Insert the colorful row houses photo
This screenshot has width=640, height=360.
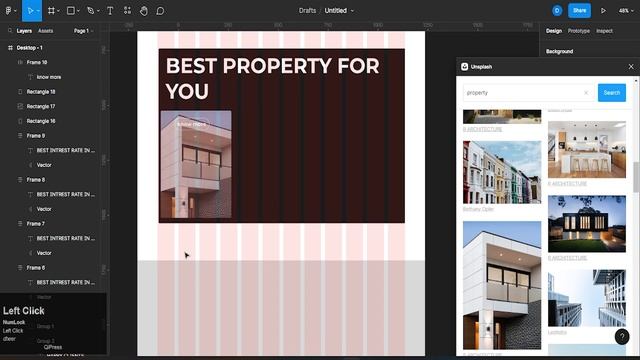coord(502,172)
